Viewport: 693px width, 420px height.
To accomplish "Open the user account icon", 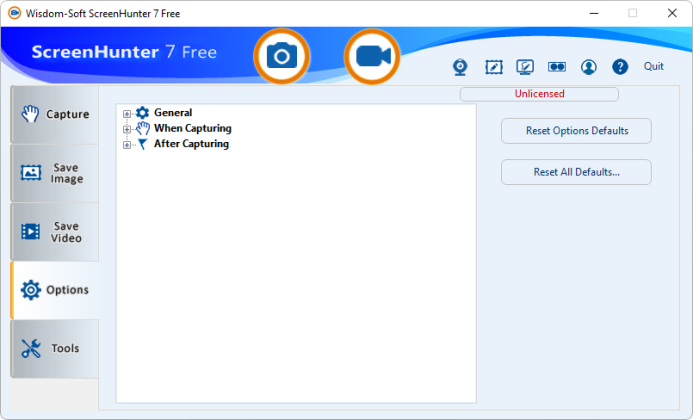I will 589,67.
